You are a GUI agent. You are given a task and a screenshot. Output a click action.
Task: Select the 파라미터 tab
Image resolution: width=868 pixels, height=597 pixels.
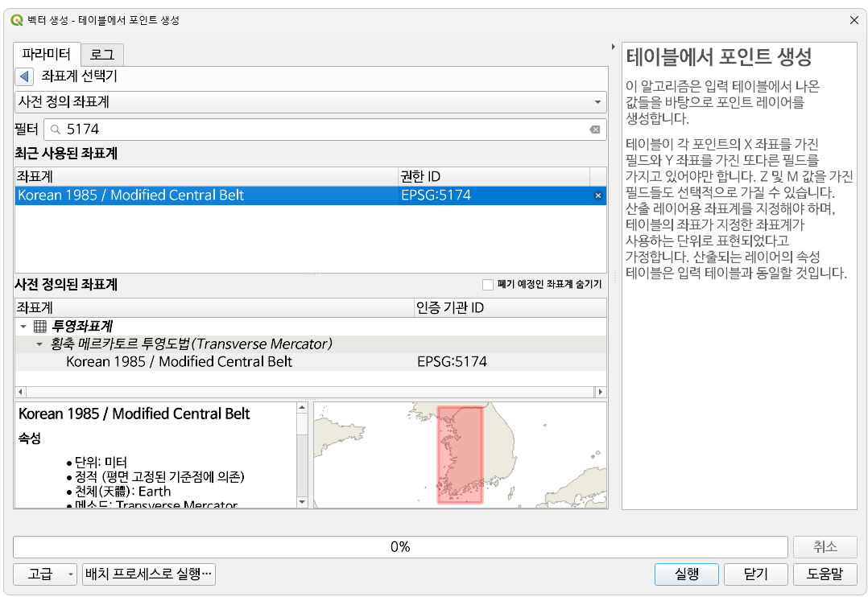[47, 54]
